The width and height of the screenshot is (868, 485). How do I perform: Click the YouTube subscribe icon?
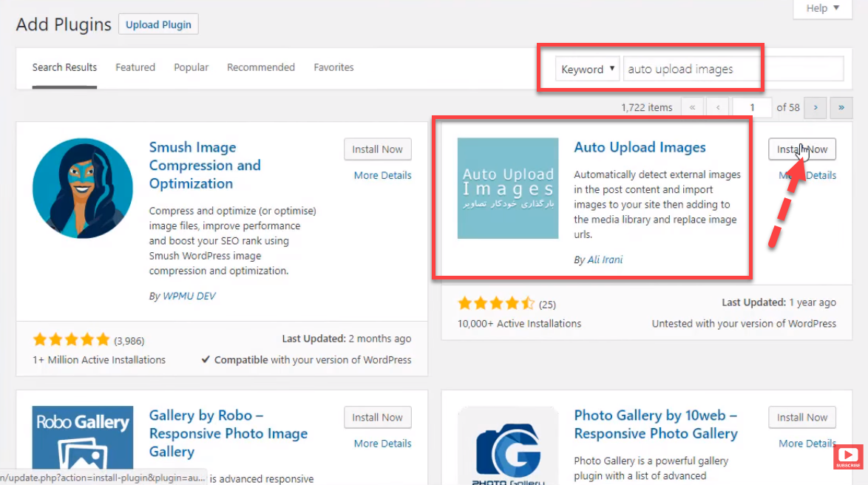pyautogui.click(x=848, y=457)
